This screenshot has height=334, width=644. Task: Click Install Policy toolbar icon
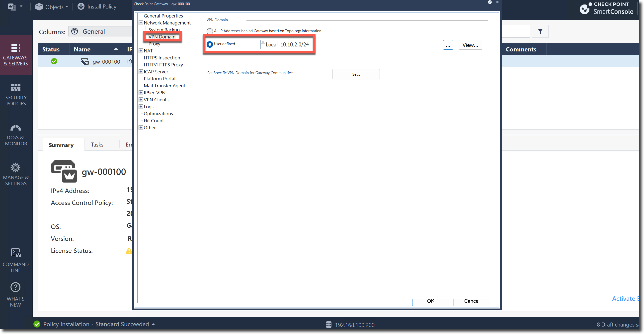coord(81,6)
